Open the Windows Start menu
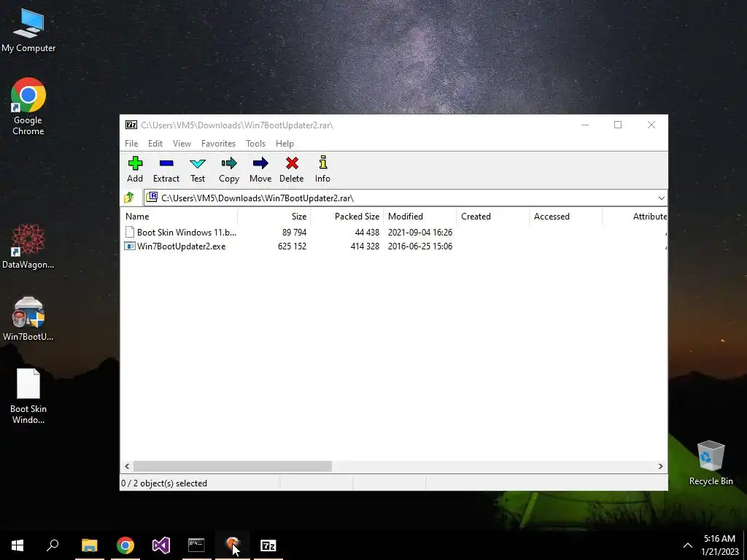The height and width of the screenshot is (560, 747). (18, 545)
